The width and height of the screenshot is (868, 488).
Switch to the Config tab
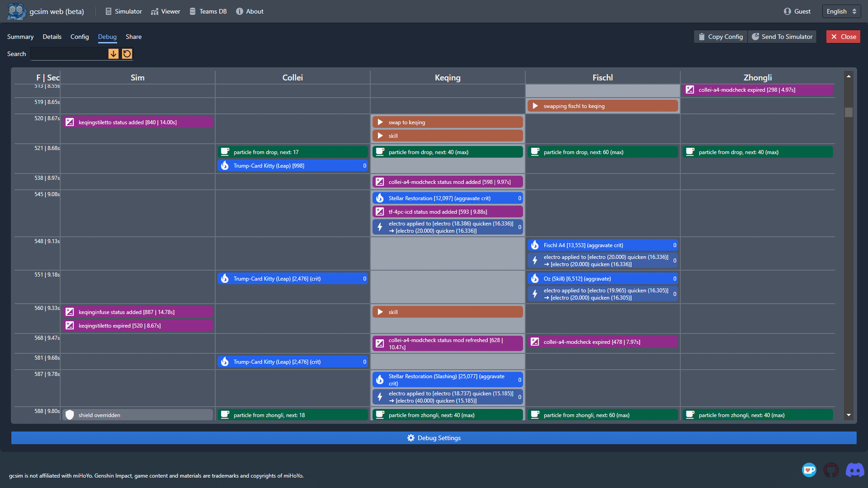pos(80,37)
